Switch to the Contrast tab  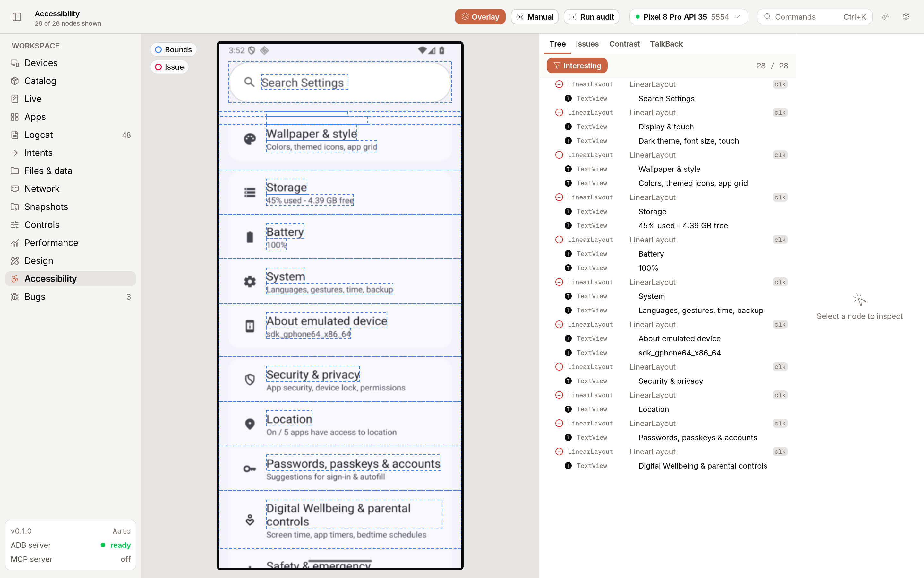point(624,44)
